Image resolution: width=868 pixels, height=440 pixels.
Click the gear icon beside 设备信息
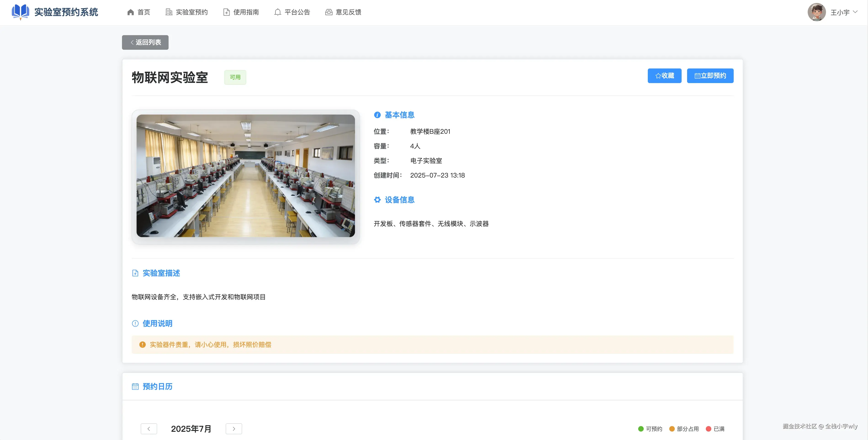[x=377, y=200]
